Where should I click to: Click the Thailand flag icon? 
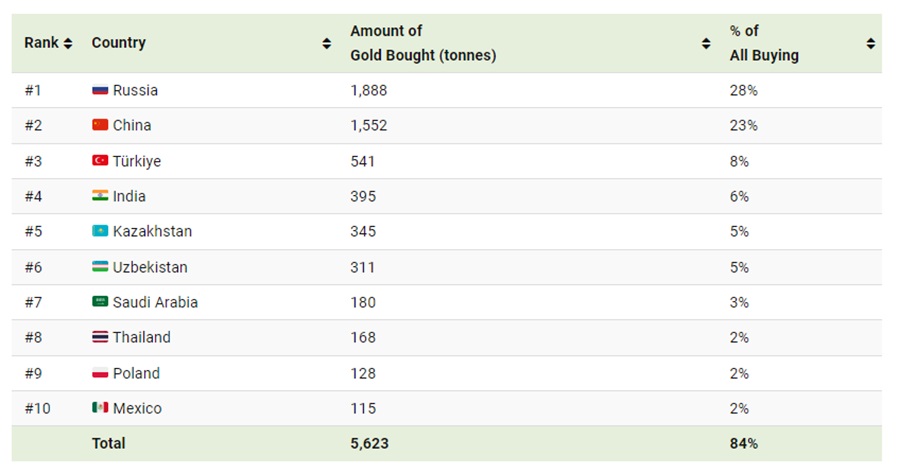tap(100, 337)
